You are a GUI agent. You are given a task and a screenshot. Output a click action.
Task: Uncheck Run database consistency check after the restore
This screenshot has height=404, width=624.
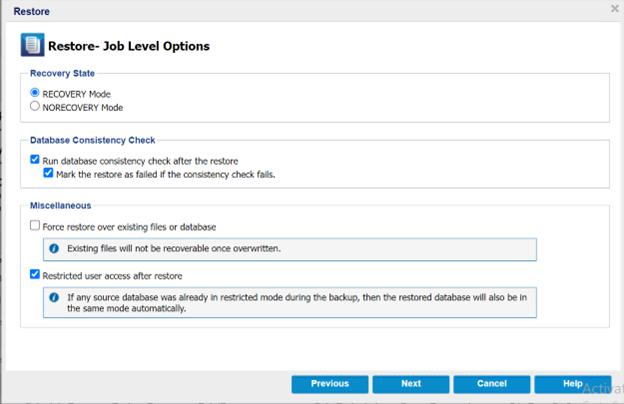tap(35, 160)
